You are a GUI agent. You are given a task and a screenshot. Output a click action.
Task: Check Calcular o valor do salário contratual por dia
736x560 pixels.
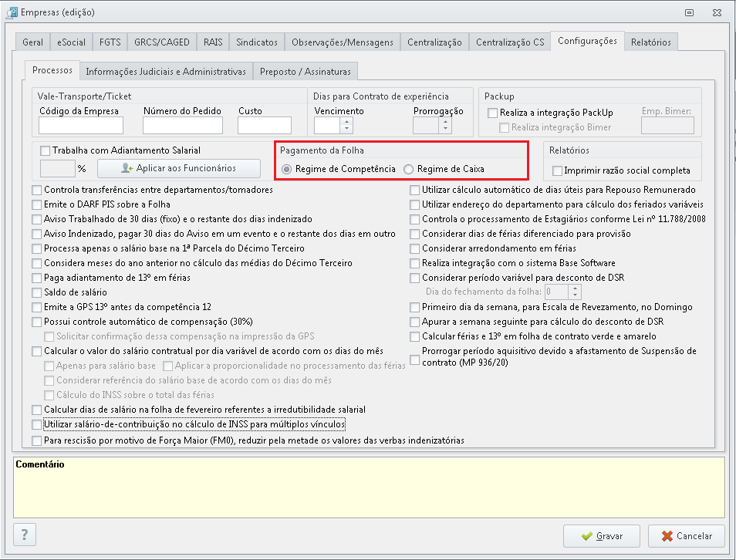click(36, 351)
